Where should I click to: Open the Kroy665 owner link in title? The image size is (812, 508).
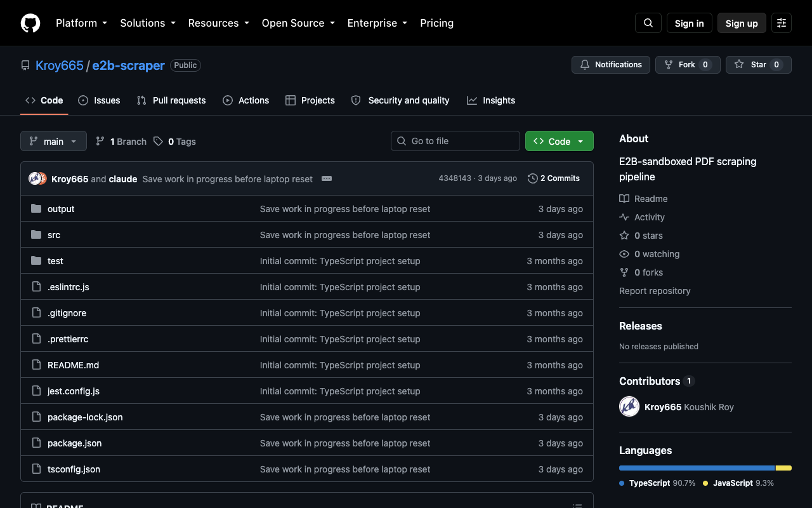coord(60,65)
